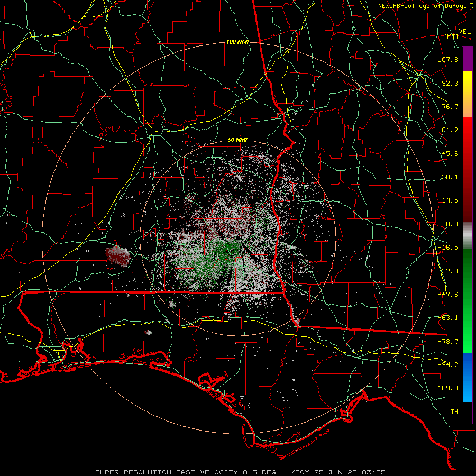Pick the blue segment of the velocity scale
Image resolution: width=476 pixels, height=476 pixels.
pyautogui.click(x=467, y=377)
